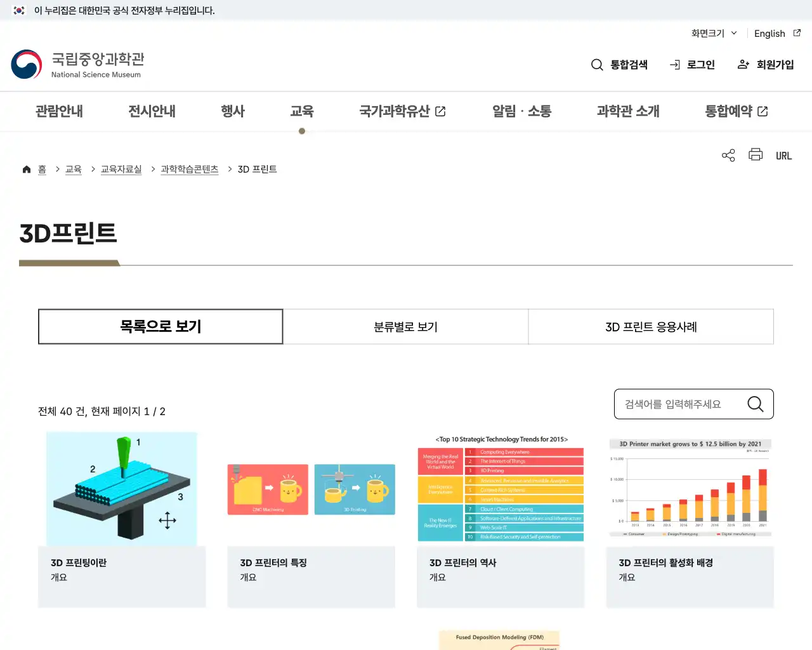The height and width of the screenshot is (650, 812).
Task: Open the 교육 navigation menu
Action: (302, 111)
